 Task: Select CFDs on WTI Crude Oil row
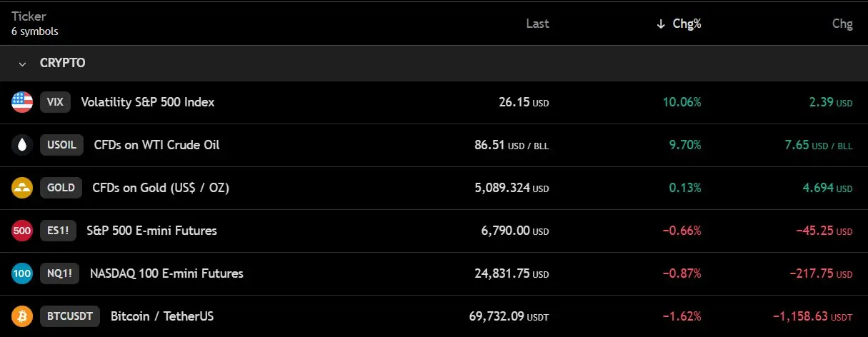tap(434, 145)
